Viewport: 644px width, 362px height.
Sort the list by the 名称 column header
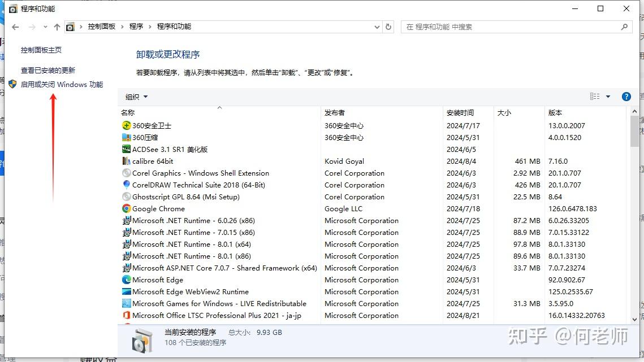coord(219,112)
